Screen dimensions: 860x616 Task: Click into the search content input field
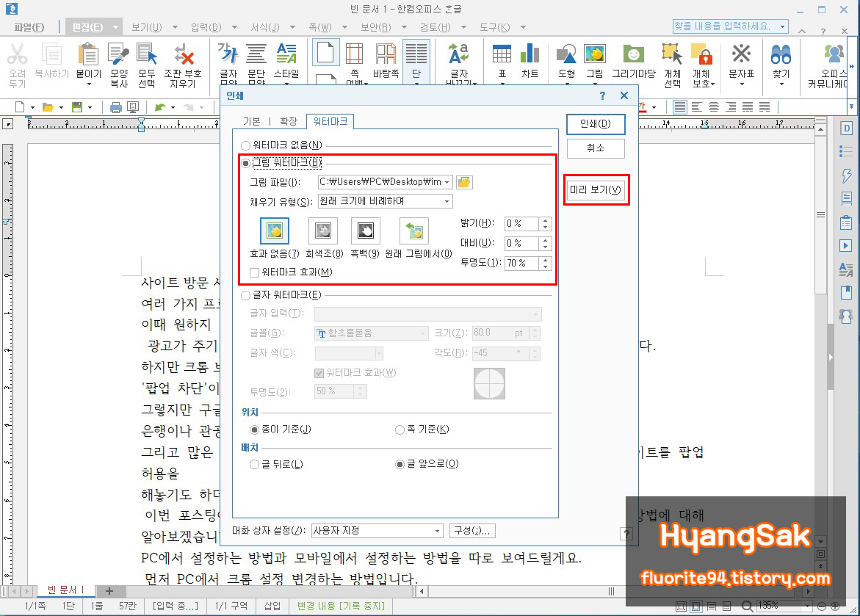725,26
